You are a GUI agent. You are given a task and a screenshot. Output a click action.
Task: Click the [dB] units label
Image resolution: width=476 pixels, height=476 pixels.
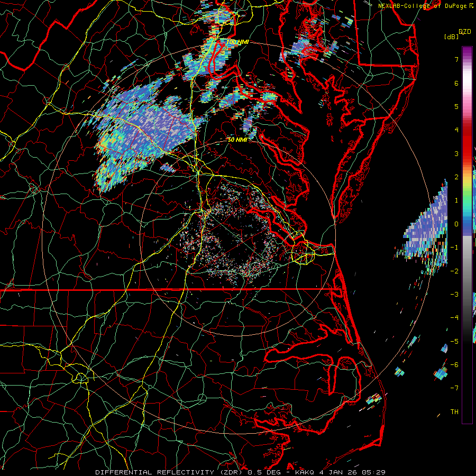[452, 36]
